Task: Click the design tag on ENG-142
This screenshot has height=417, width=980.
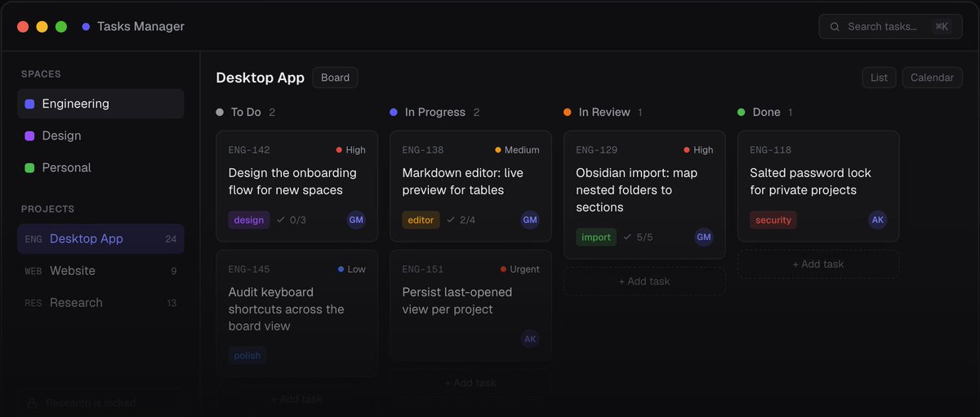Action: pos(249,220)
